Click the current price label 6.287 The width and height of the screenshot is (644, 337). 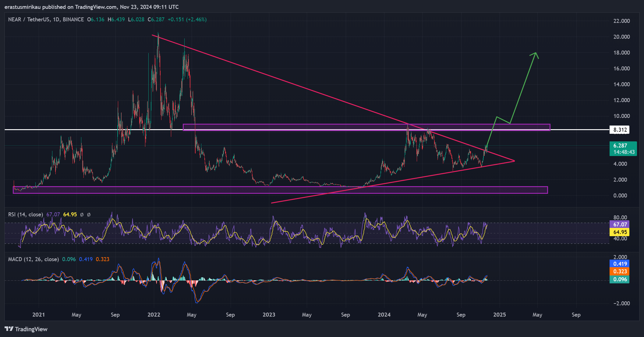(620, 146)
